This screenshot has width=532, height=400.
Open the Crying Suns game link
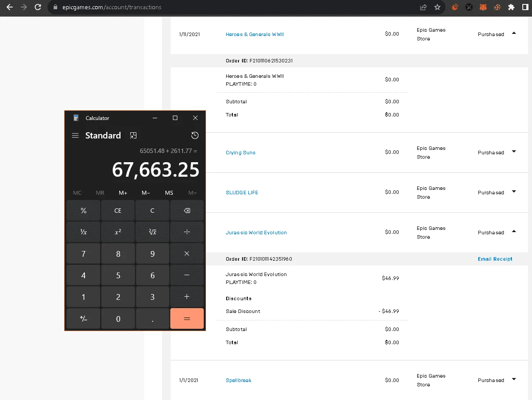[240, 153]
